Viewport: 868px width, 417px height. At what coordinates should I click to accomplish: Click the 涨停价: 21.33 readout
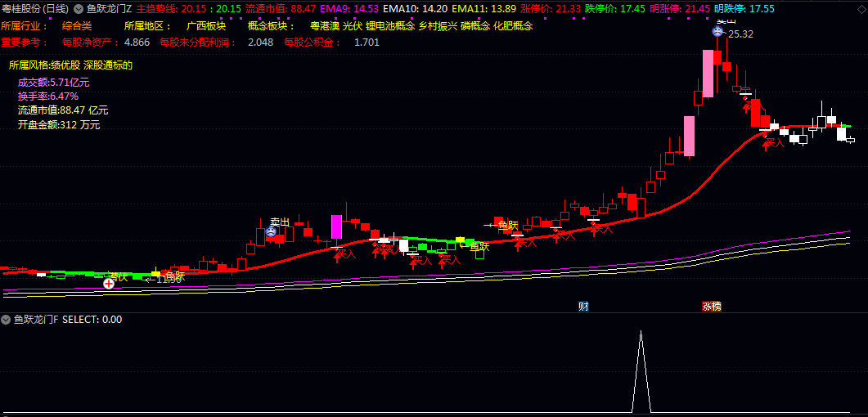551,9
